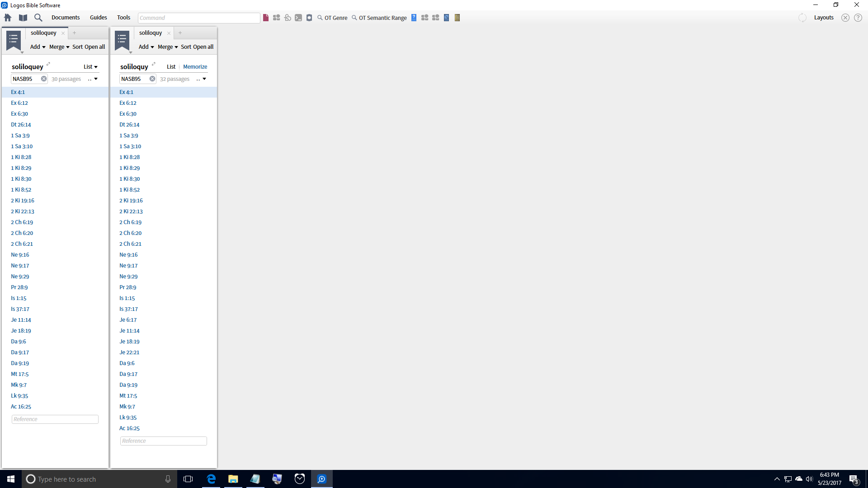Click the Memorize link in soliloquy panel
The width and height of the screenshot is (868, 488).
(195, 67)
